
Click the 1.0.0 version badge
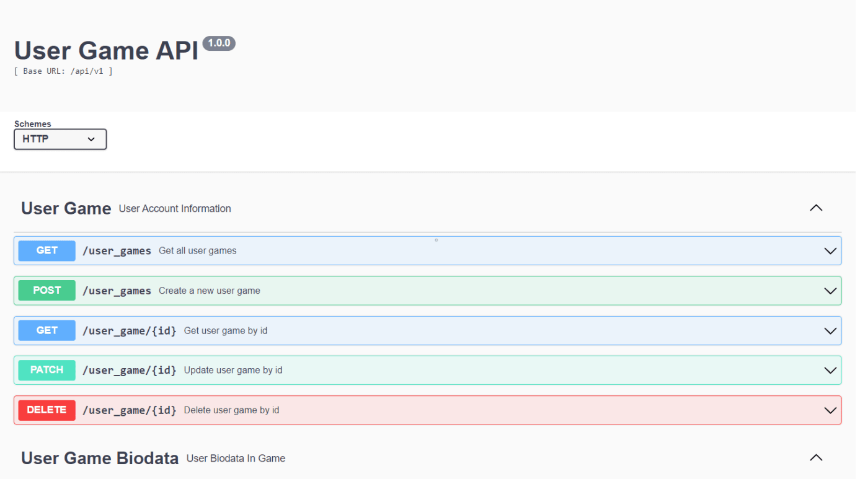pyautogui.click(x=219, y=43)
